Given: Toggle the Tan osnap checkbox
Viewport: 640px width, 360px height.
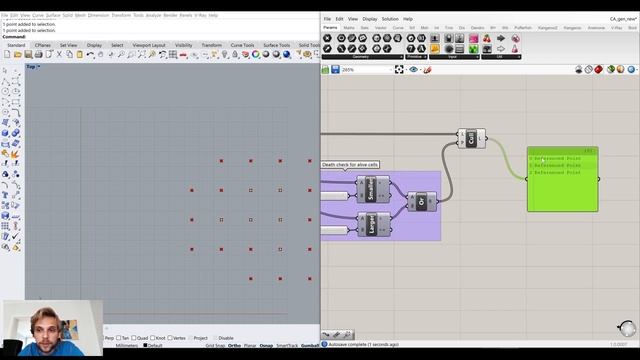Looking at the screenshot, I should point(119,338).
